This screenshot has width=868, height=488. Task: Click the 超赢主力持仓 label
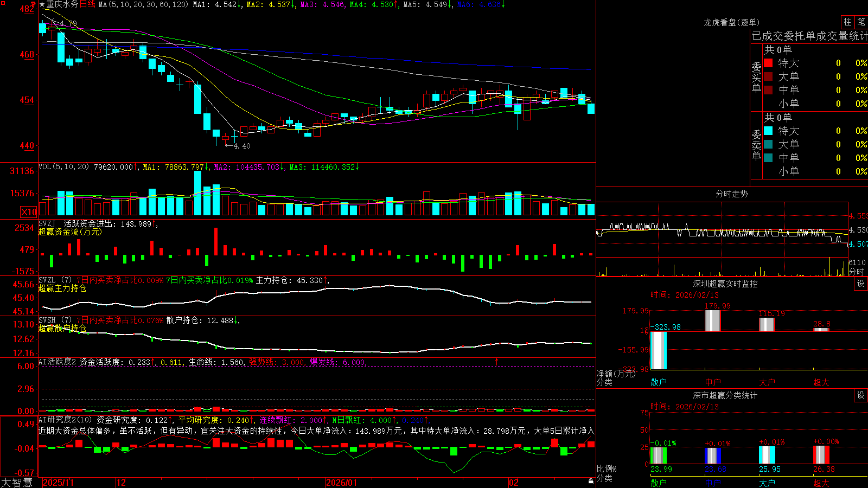click(62, 288)
